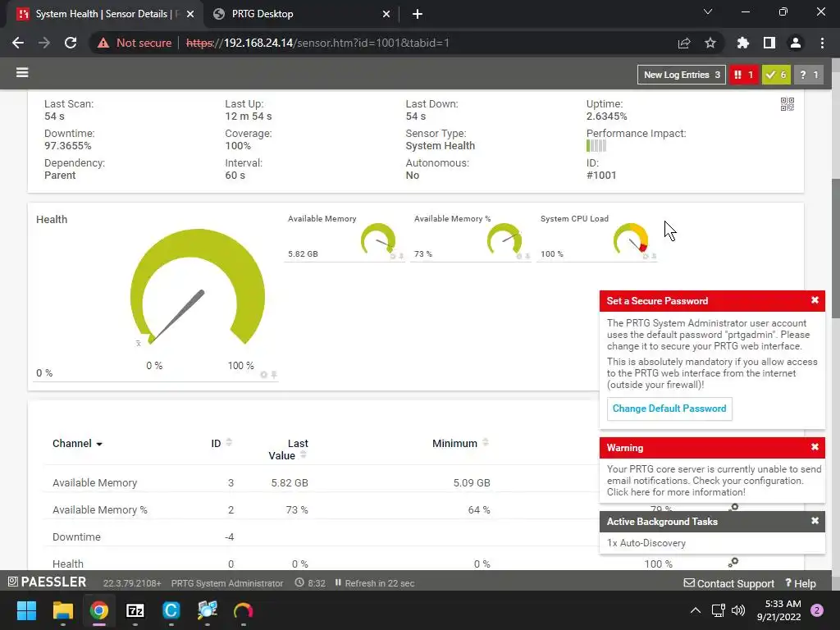Click the Paessler logo in footer
The width and height of the screenshot is (840, 630).
[47, 582]
